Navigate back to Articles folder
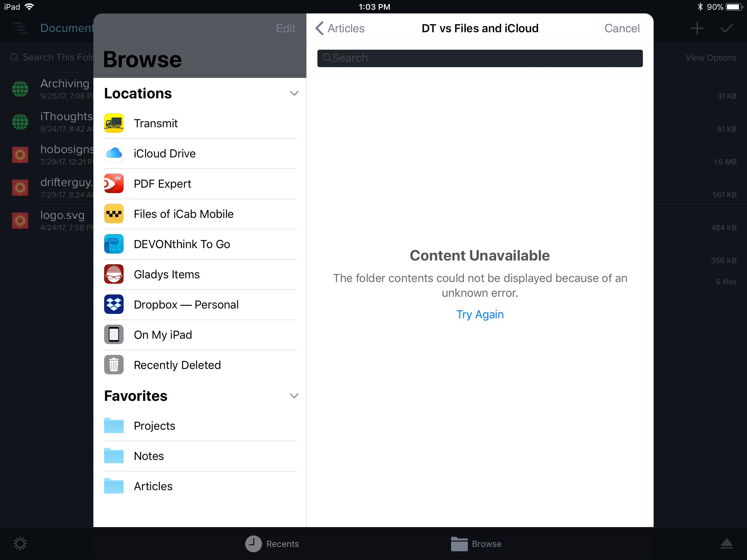The width and height of the screenshot is (747, 560). [340, 28]
